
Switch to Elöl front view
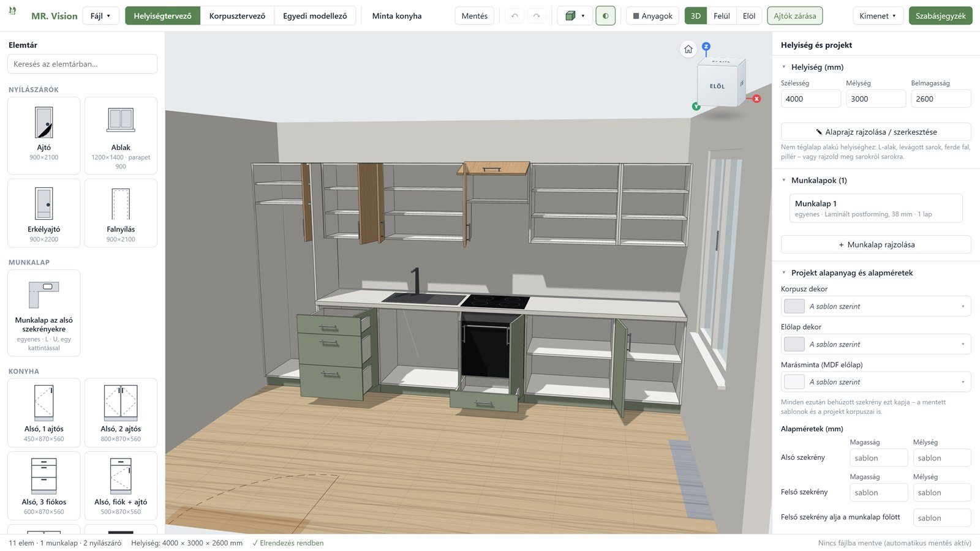coord(749,16)
